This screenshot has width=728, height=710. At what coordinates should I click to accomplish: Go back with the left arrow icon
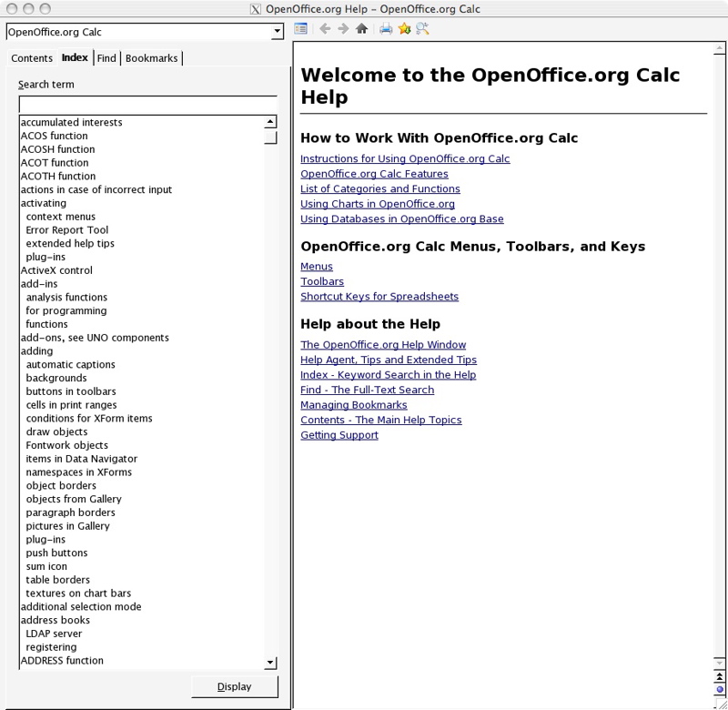325,29
